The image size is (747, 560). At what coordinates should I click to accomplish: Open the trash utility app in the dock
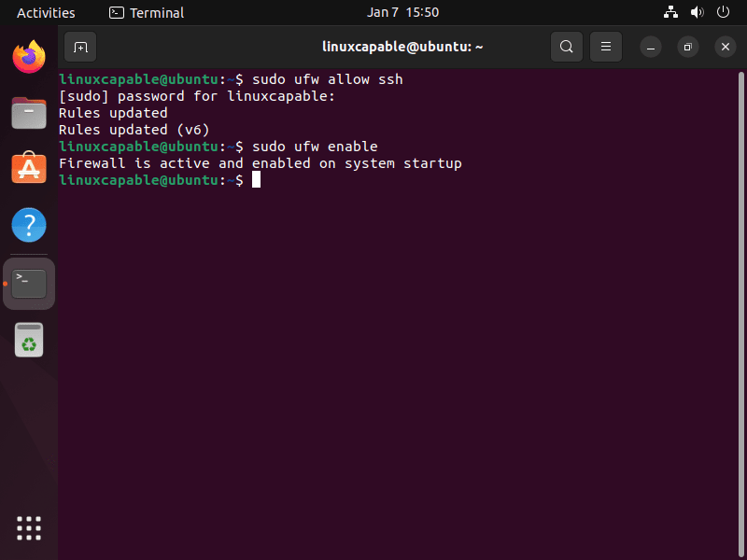point(28,340)
